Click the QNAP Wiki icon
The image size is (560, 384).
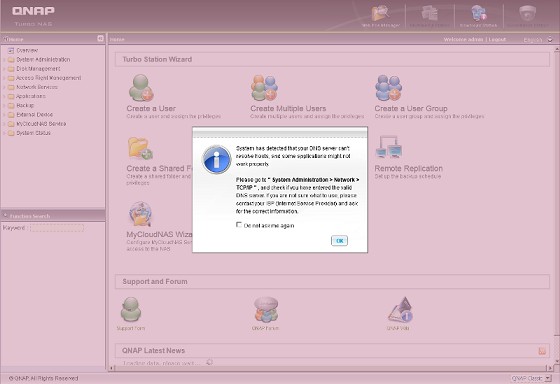point(401,309)
